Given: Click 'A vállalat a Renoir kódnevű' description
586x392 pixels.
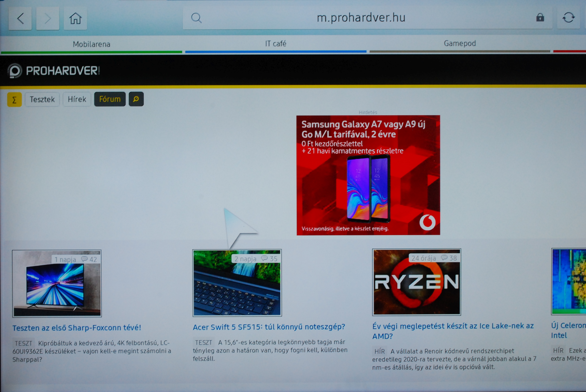Looking at the screenshot, I should (454, 359).
